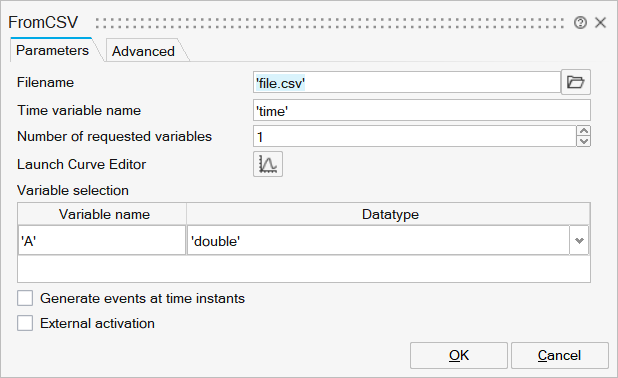Image resolution: width=618 pixels, height=378 pixels.
Task: Toggle the External activation checkbox
Action: tap(25, 323)
